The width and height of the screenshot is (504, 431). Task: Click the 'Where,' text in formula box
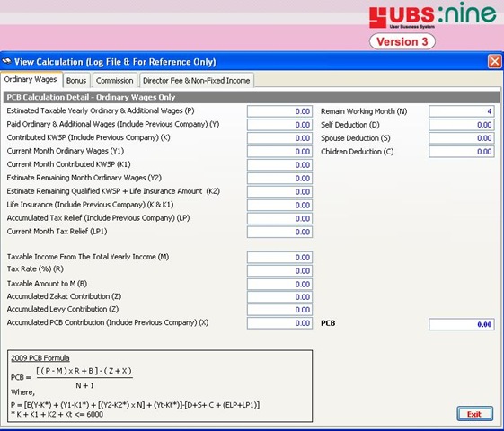coord(22,392)
